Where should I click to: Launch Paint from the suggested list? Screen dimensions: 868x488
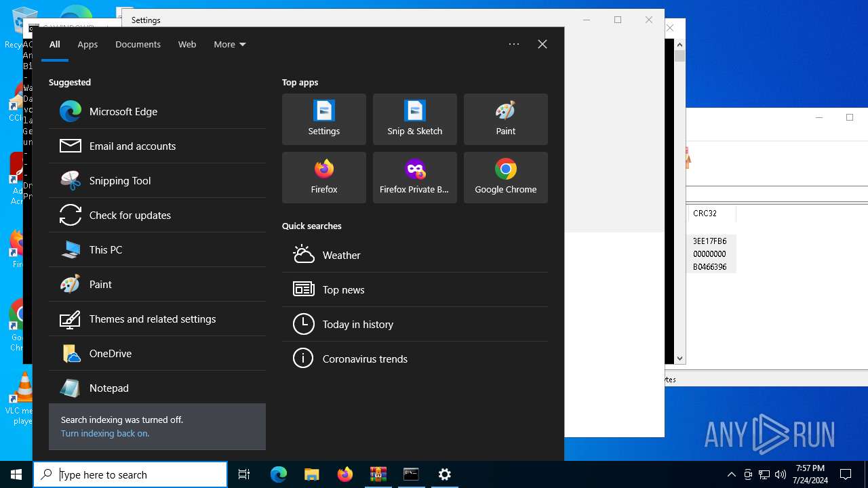[x=157, y=284]
